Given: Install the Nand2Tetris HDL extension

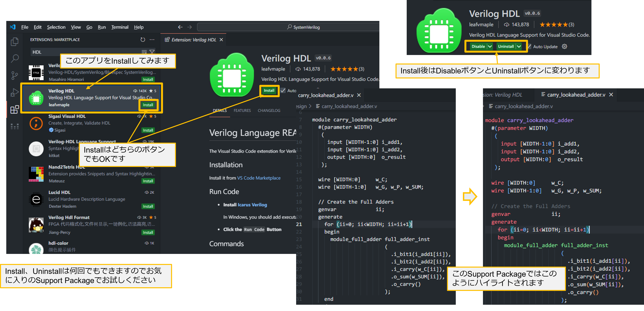Looking at the screenshot, I should coord(148,181).
